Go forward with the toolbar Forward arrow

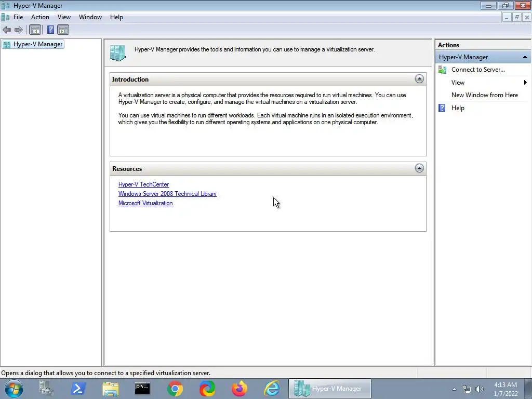coord(19,30)
